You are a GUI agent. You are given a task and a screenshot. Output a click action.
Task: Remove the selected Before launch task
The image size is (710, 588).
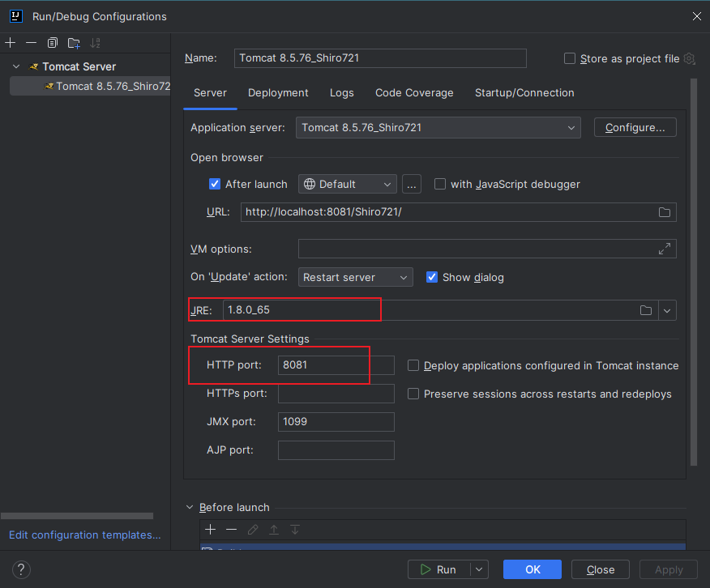click(x=231, y=529)
